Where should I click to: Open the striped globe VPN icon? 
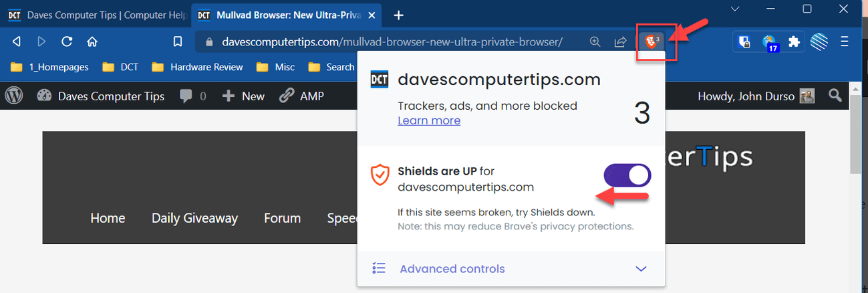[x=819, y=41]
